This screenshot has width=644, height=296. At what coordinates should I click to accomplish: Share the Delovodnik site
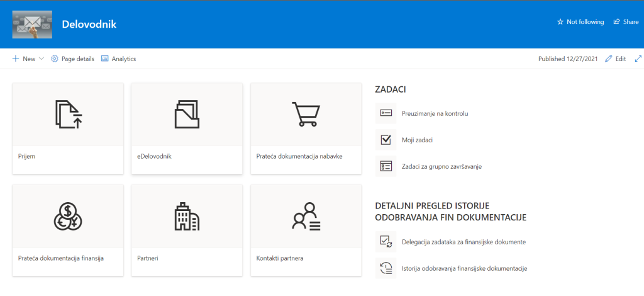coord(626,22)
